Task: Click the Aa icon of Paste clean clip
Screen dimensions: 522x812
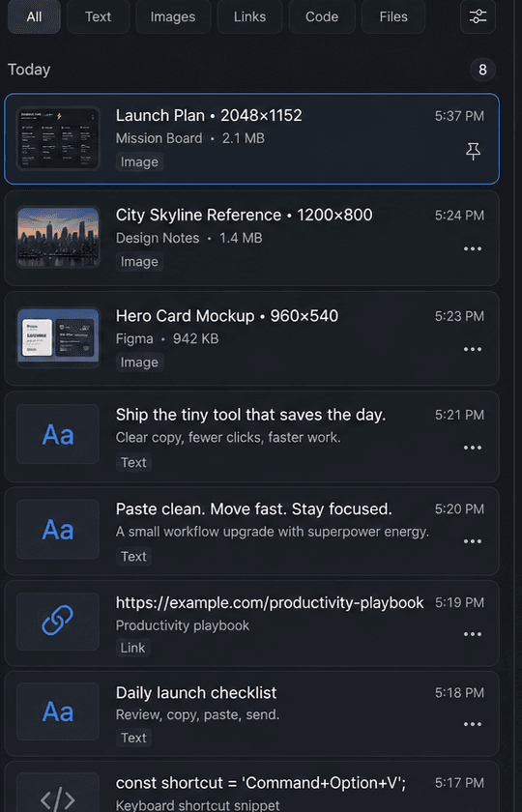Action: click(x=57, y=530)
